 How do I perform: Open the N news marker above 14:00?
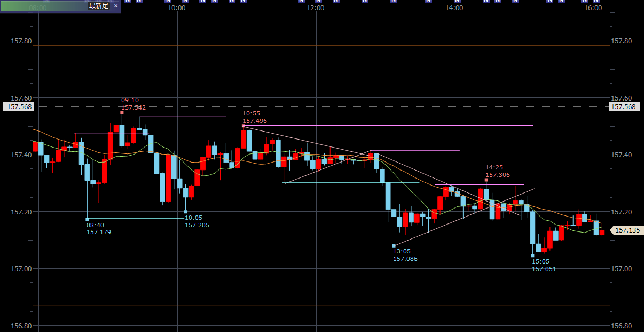(x=457, y=1)
